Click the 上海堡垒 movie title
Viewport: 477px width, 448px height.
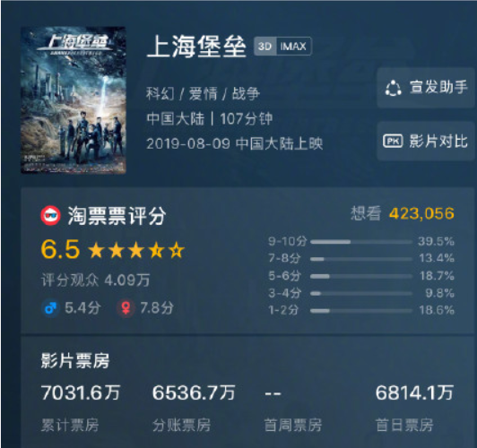[x=196, y=47]
